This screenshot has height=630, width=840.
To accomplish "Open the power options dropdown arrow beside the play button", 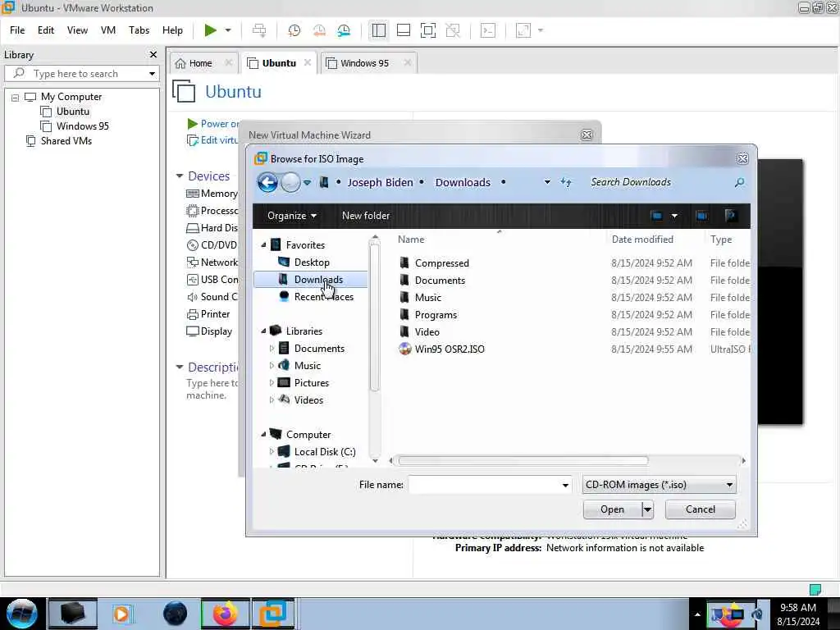I will tap(228, 30).
